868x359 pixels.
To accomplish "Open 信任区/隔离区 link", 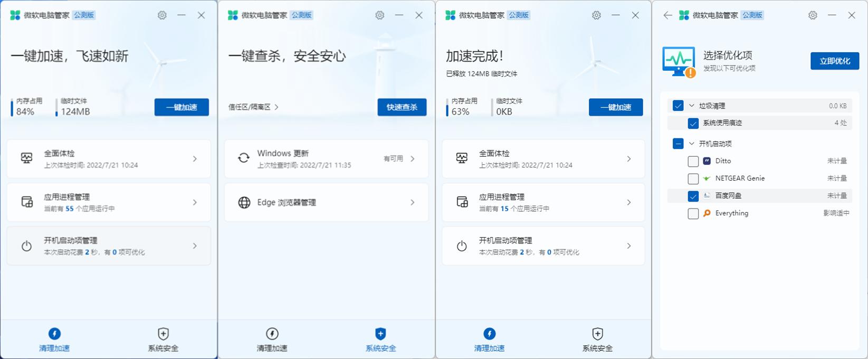I will click(x=253, y=107).
